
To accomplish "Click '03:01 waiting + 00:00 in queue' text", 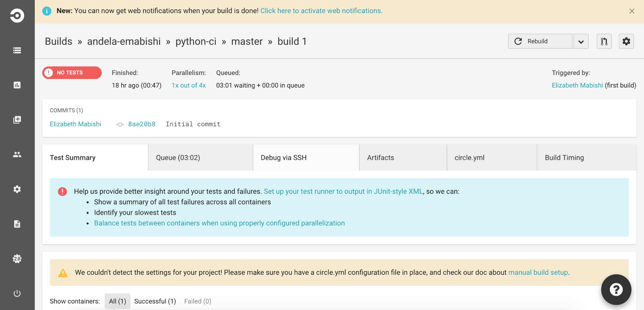I will 260,85.
